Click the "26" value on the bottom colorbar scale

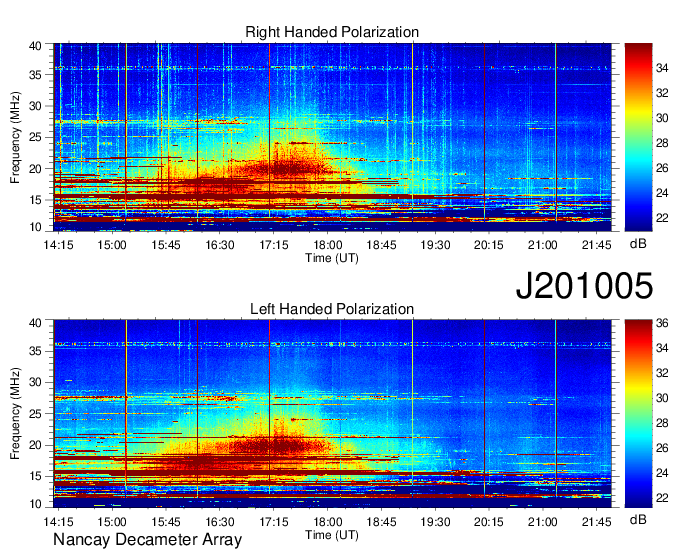coord(662,448)
